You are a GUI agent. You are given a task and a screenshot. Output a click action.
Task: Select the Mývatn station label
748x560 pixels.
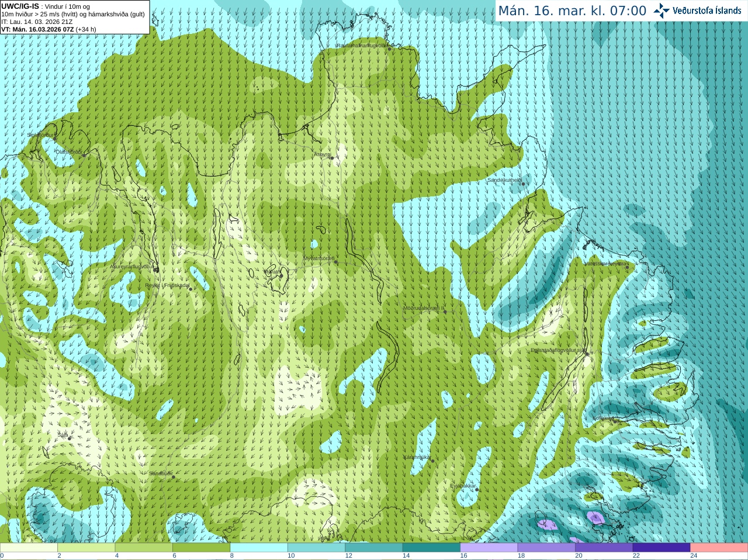[272, 272]
